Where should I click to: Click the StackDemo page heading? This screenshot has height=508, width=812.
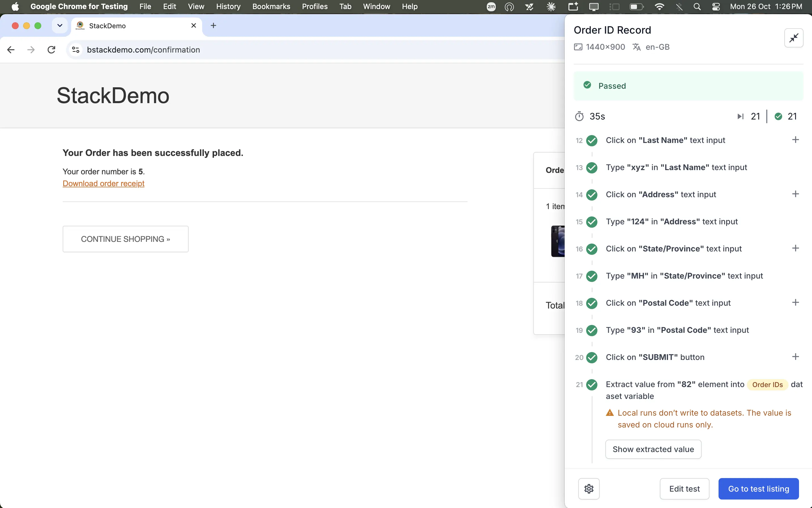tap(113, 95)
